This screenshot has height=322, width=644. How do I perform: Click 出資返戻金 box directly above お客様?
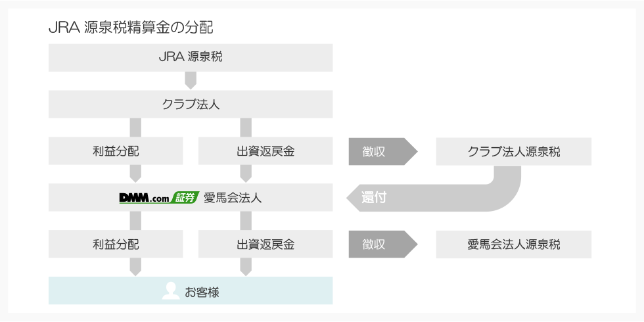265,244
